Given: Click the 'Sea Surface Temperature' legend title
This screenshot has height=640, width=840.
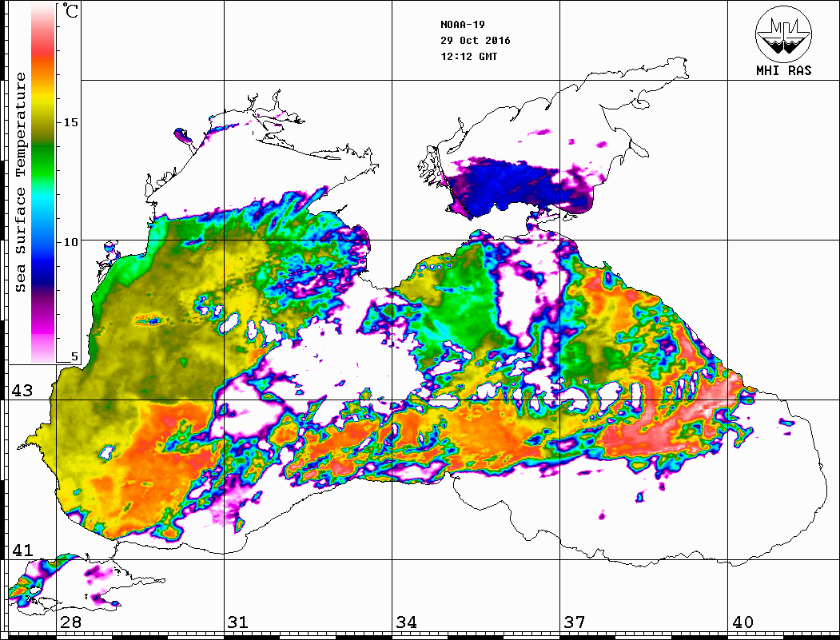Looking at the screenshot, I should click(20, 182).
